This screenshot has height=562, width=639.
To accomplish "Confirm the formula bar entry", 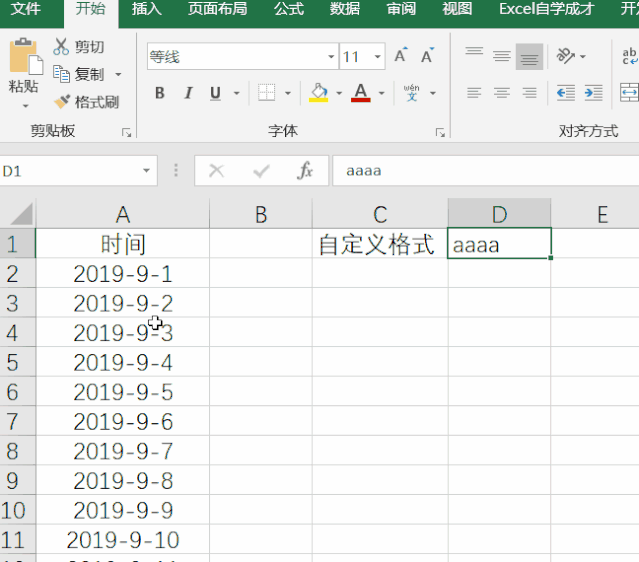I will pos(261,171).
